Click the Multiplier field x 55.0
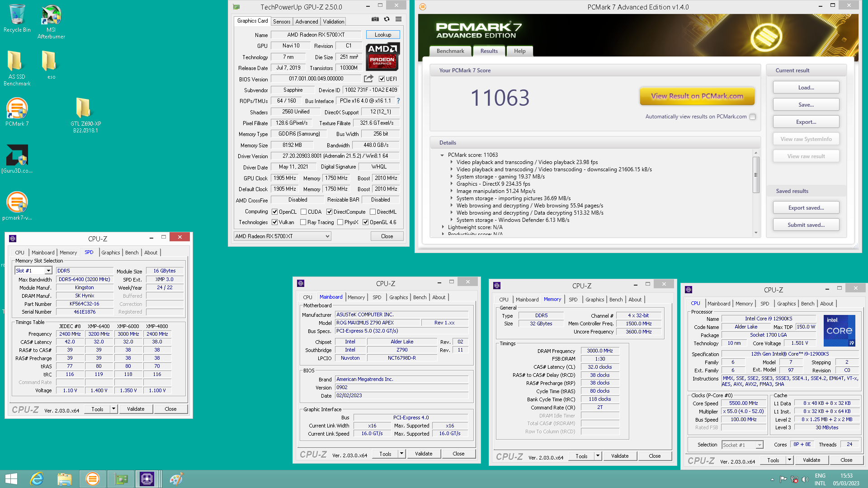Screen dimensions: 868x488 point(743,412)
